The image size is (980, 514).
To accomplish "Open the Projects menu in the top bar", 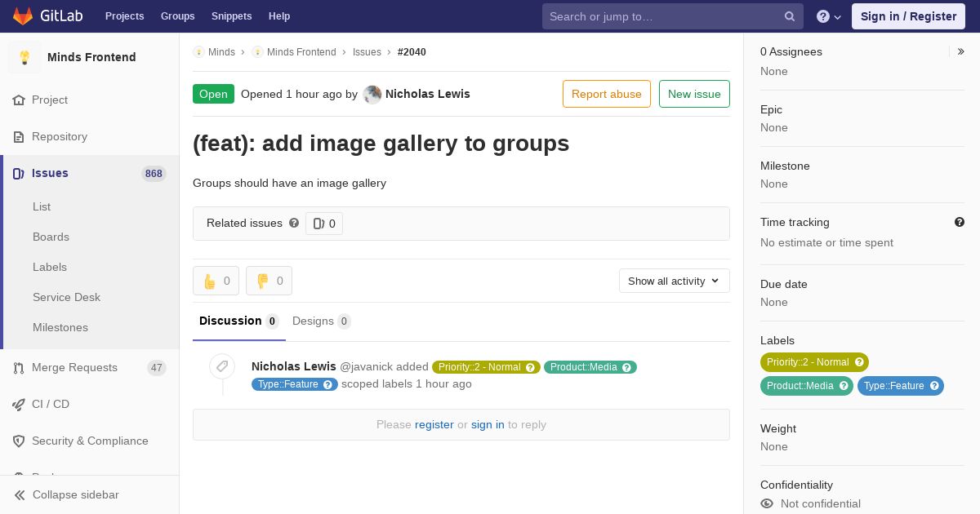I will pos(125,16).
